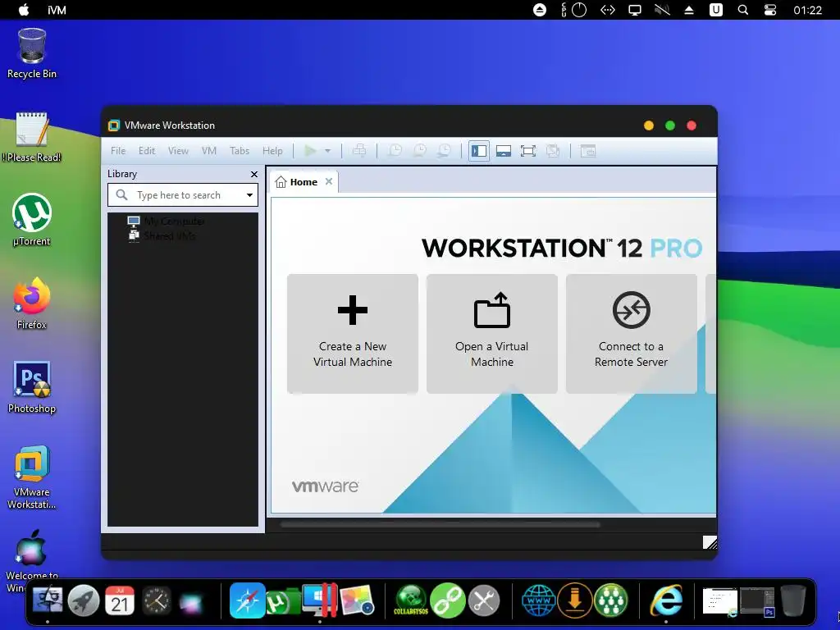
Task: Click the yellow minimize window button
Action: click(649, 126)
